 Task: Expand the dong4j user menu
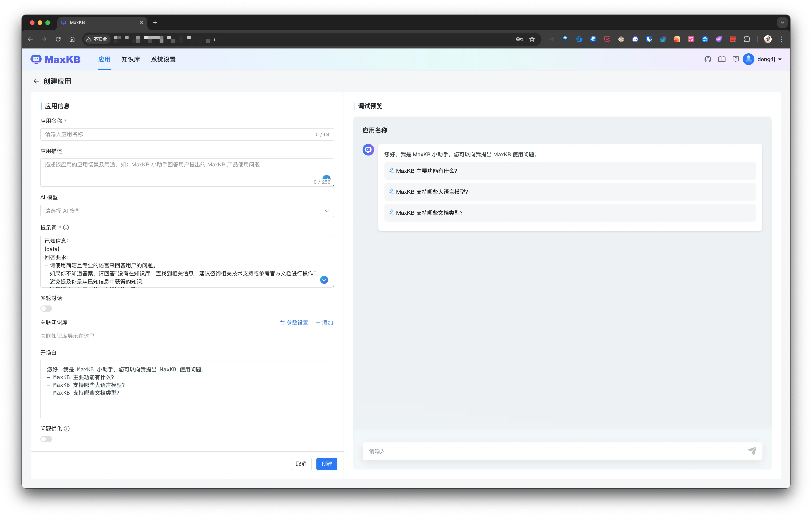point(766,59)
